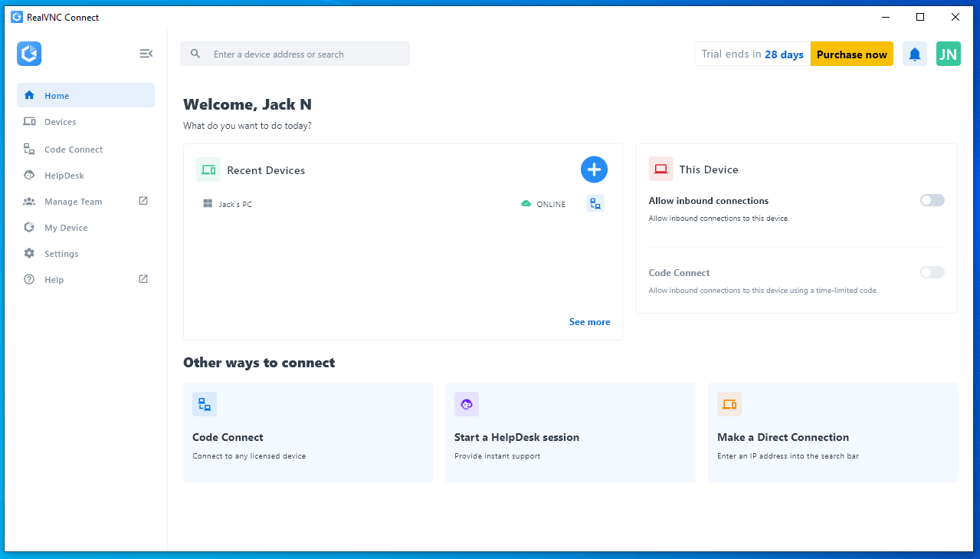Click the HelpDesk session card icon
980x559 pixels.
[x=467, y=404]
